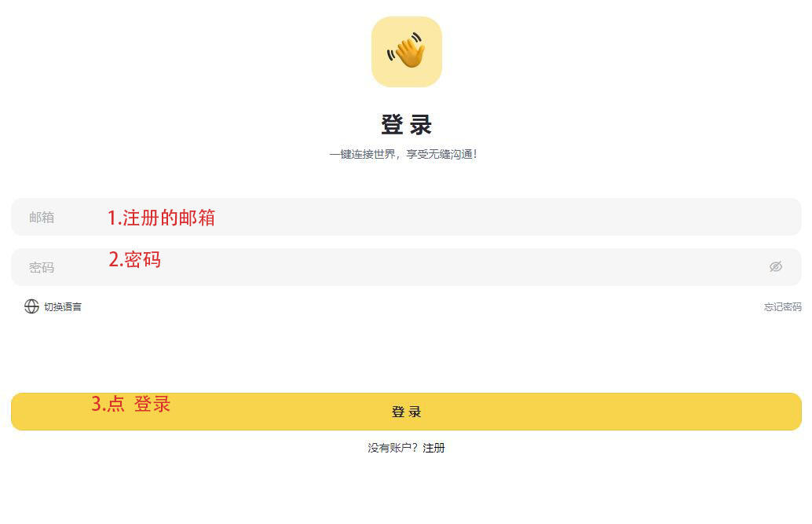Click red annotation 3.点 登录
This screenshot has height=524, width=812.
(131, 404)
